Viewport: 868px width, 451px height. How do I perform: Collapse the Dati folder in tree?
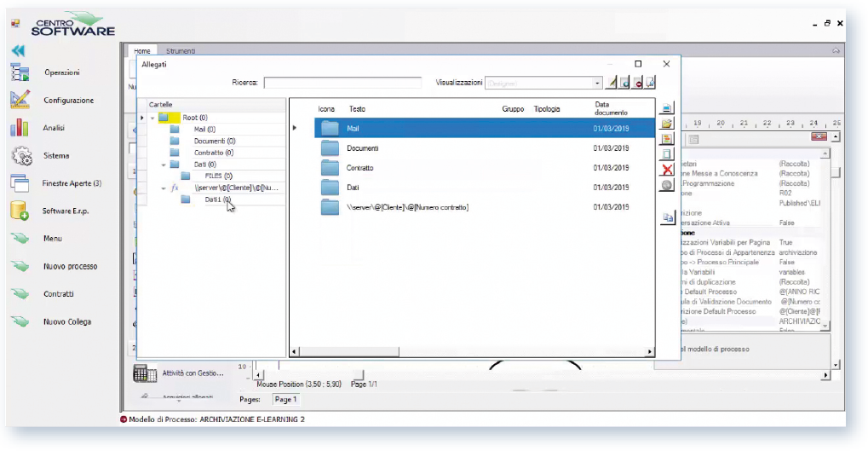tap(164, 165)
